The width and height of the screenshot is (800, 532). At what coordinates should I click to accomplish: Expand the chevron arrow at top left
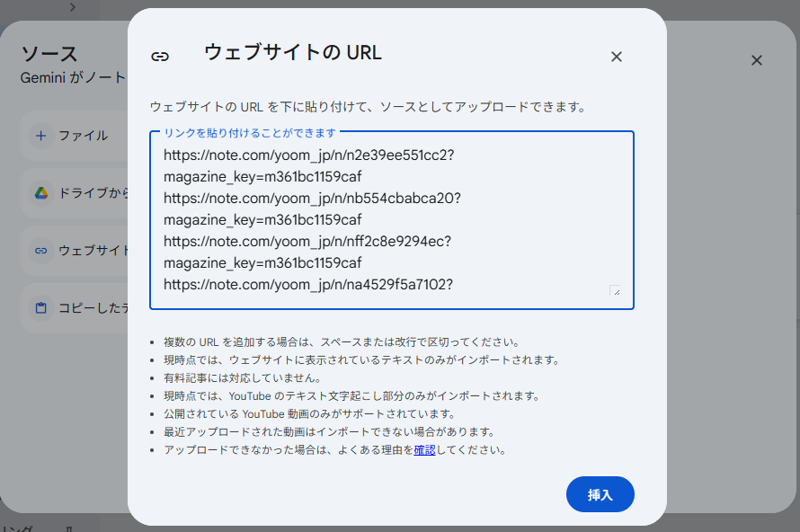(x=73, y=7)
